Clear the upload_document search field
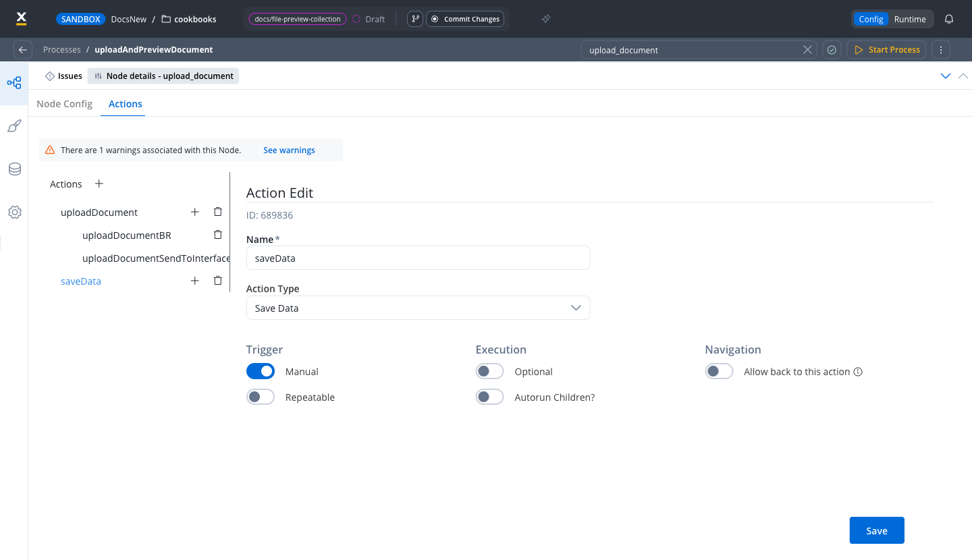 pyautogui.click(x=807, y=50)
